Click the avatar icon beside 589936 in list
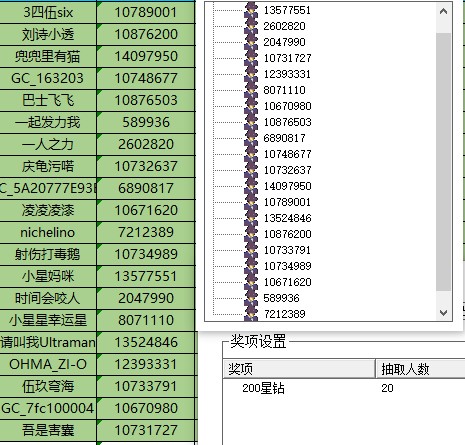Viewport: 465px width, 445px height. [251, 298]
